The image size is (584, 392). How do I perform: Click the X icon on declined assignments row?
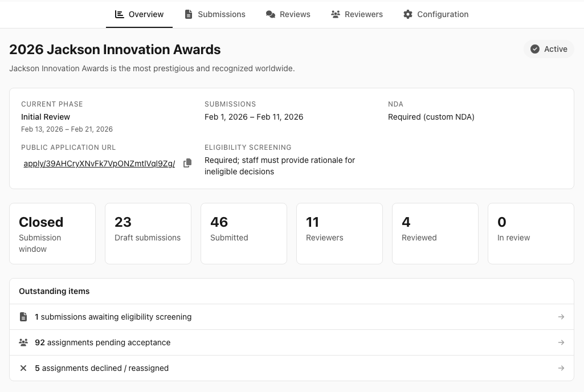coord(23,367)
